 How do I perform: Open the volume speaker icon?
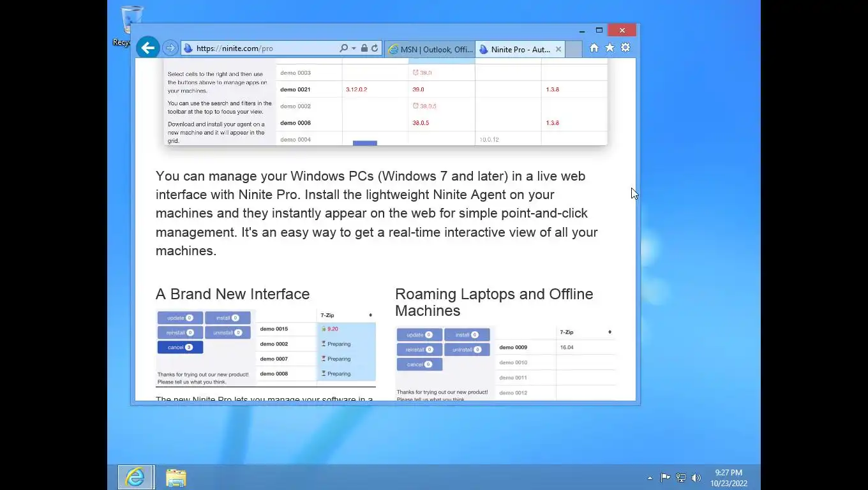tap(696, 478)
